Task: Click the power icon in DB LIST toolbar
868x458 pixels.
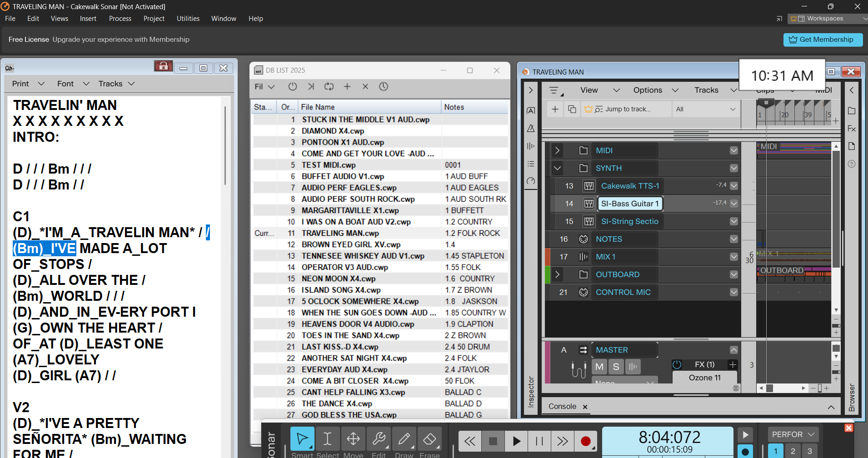Action: pyautogui.click(x=293, y=86)
